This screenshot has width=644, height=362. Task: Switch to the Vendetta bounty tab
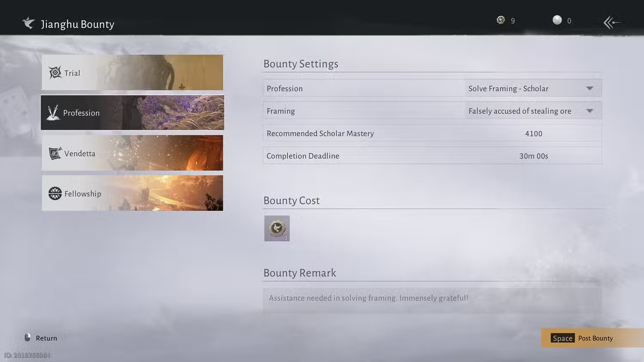click(132, 153)
